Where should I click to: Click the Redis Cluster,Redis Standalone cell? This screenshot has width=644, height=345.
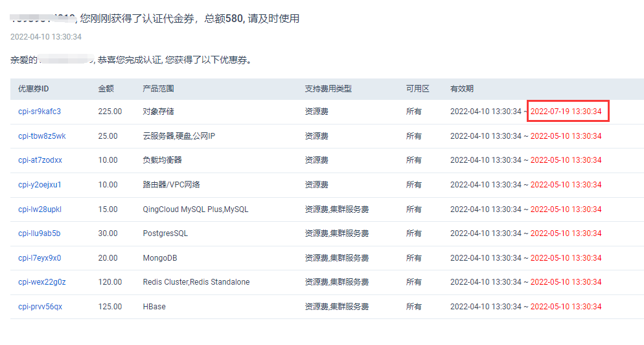(196, 282)
